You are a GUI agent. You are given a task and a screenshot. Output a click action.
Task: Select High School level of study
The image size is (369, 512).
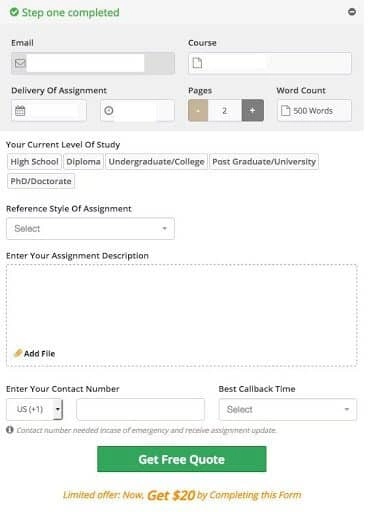tap(34, 162)
